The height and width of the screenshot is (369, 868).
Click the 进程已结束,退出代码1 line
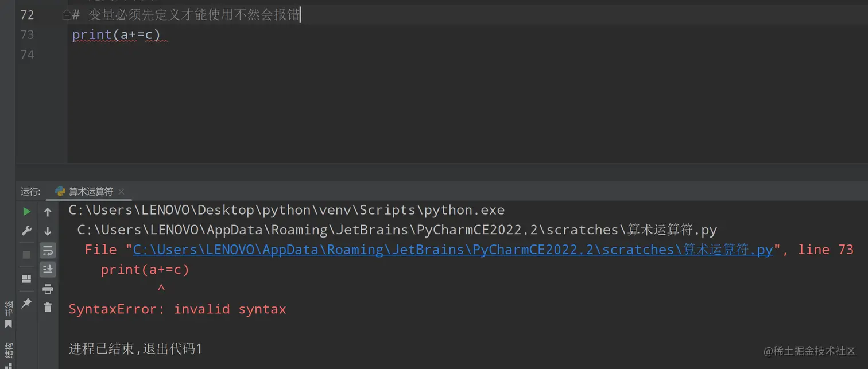[135, 348]
